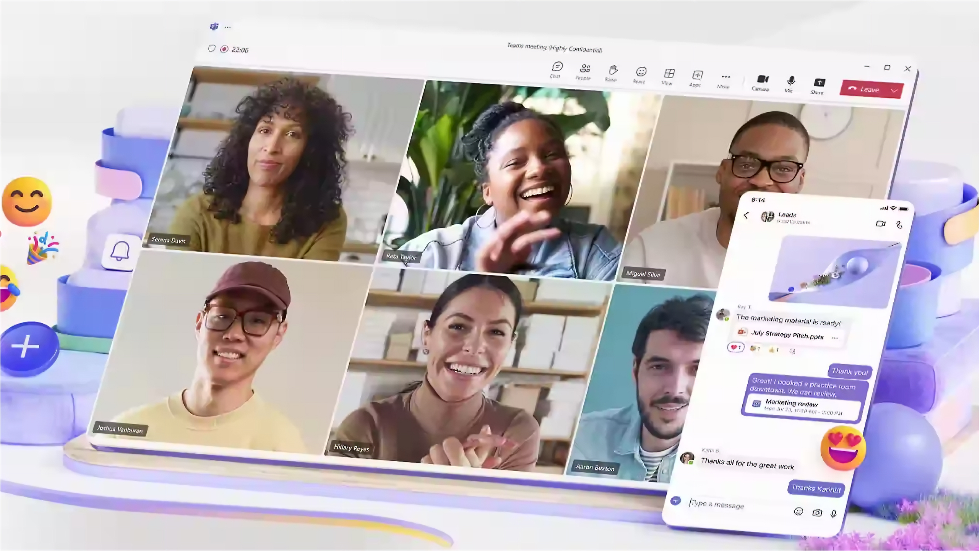Mute the Mic in the meeting
Screen dimensions: 980x551
(x=790, y=84)
